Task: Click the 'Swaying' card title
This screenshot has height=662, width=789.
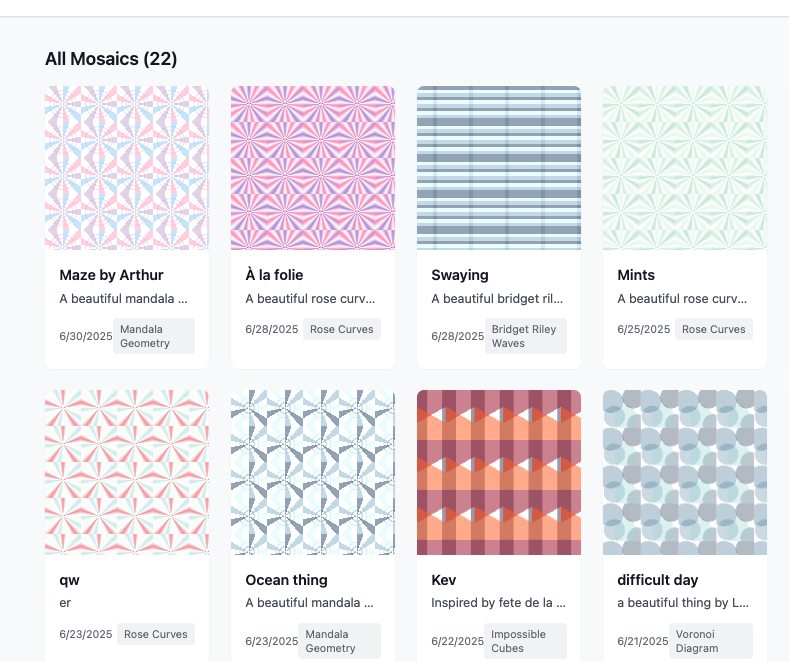Action: click(x=460, y=275)
